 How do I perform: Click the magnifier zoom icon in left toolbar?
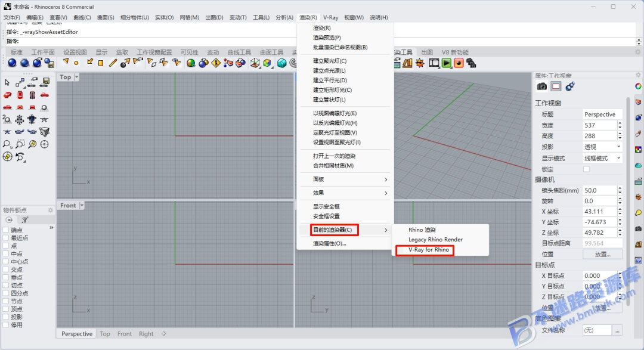click(7, 144)
